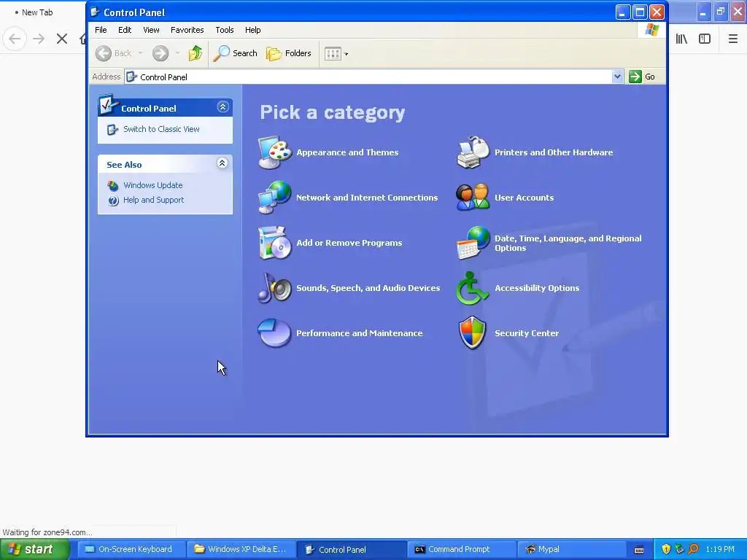
Task: Open hamburger menu in background browser
Action: tap(732, 39)
